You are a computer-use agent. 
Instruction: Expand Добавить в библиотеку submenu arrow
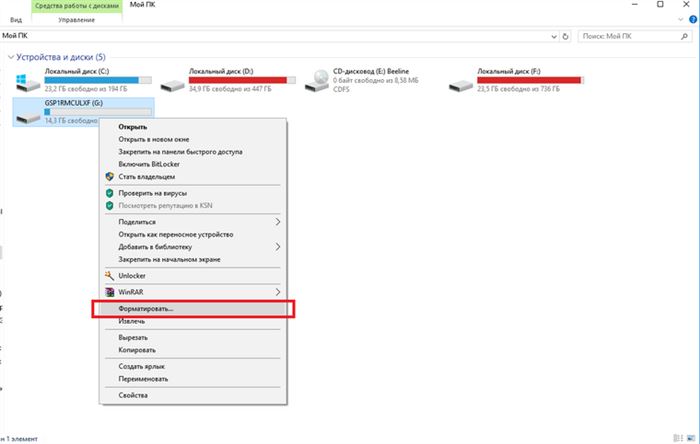click(x=278, y=247)
